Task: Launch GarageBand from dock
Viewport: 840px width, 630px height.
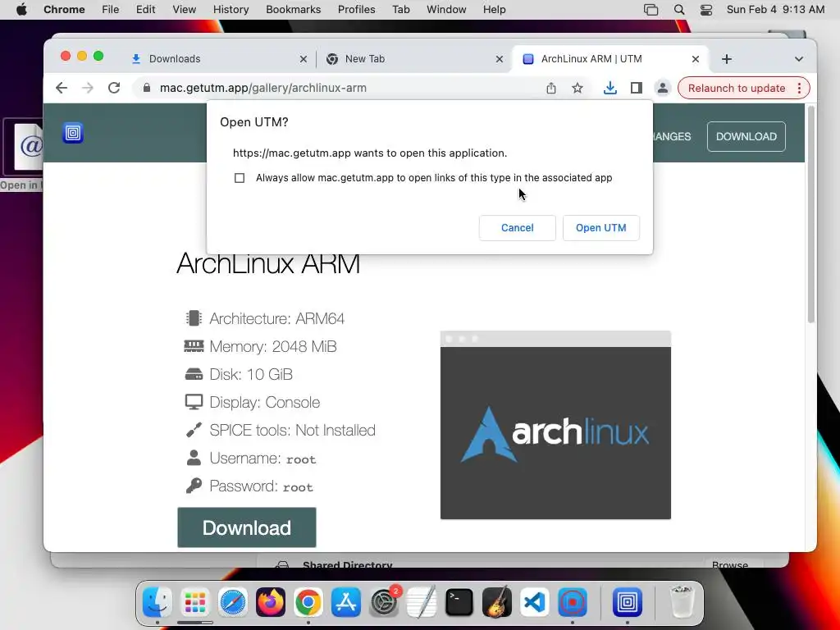Action: (x=497, y=602)
